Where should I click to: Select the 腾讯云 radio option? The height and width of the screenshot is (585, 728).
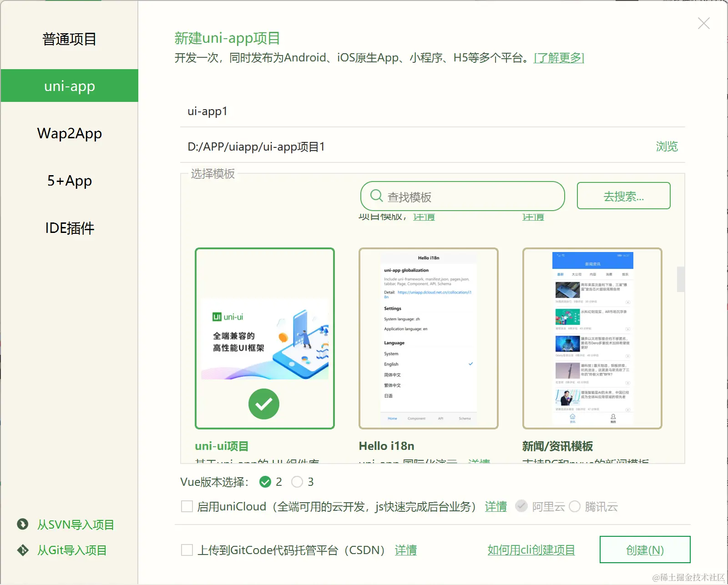(x=575, y=506)
